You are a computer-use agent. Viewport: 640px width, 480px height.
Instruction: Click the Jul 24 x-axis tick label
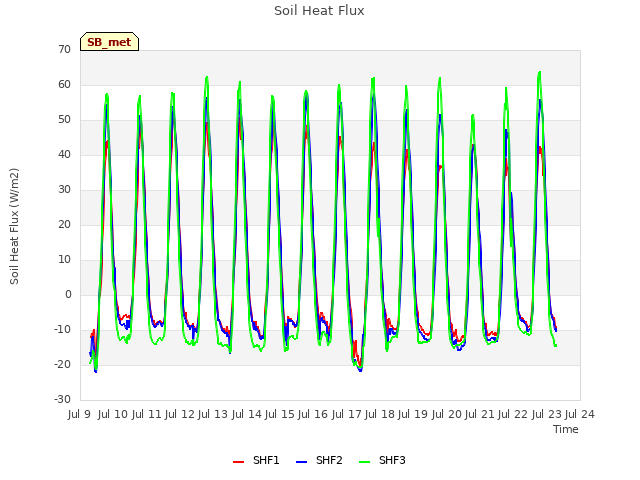click(x=580, y=414)
